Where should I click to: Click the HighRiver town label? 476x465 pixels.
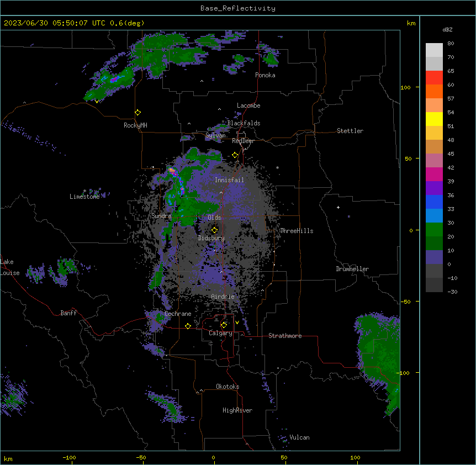(x=237, y=410)
